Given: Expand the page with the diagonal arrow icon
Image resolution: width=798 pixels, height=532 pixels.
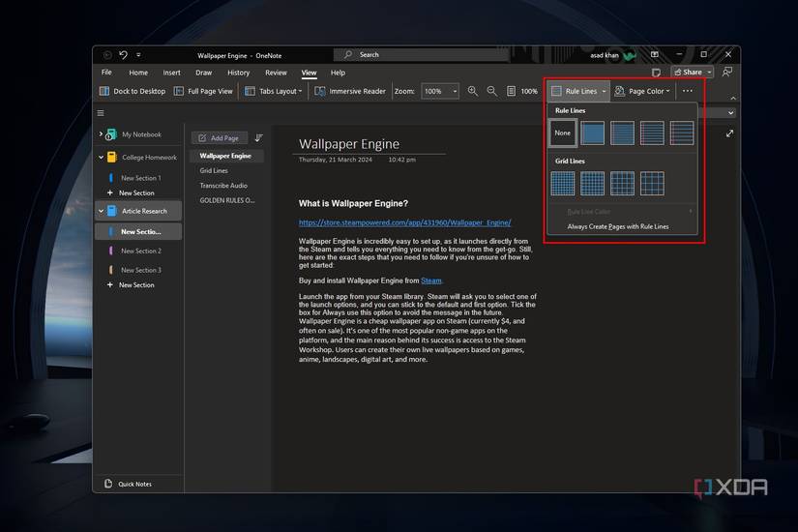Looking at the screenshot, I should (729, 133).
